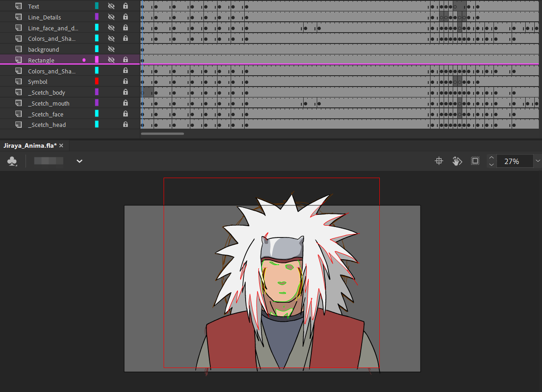
Task: Click the background layer icon
Action: [19, 49]
